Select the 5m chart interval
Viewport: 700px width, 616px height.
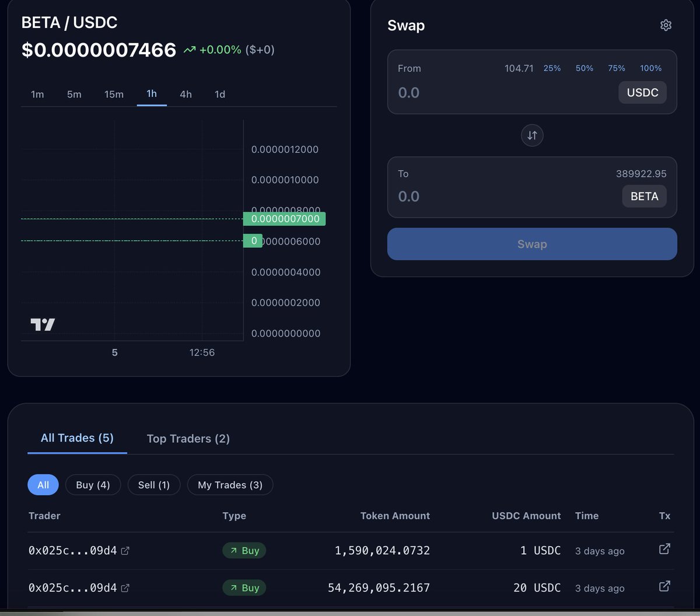coord(74,94)
